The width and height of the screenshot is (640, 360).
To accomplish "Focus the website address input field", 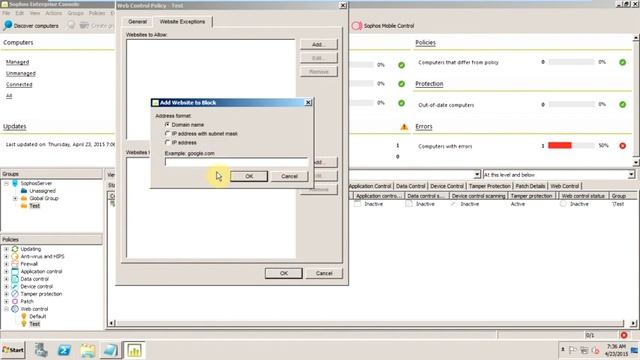I will [x=236, y=162].
